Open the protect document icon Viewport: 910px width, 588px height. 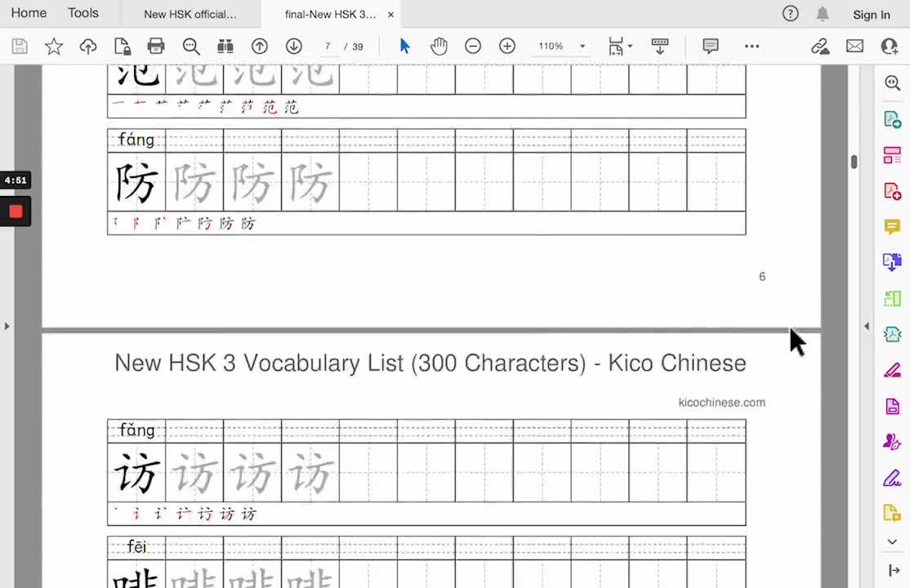[x=123, y=46]
